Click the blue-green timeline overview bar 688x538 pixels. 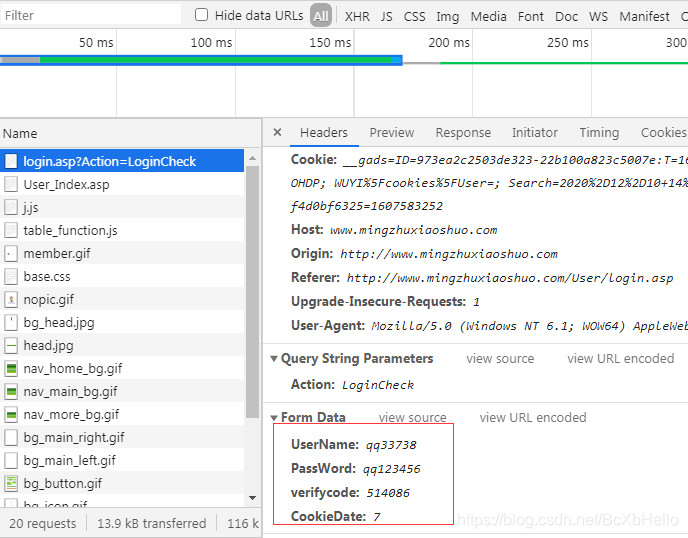click(x=201, y=60)
